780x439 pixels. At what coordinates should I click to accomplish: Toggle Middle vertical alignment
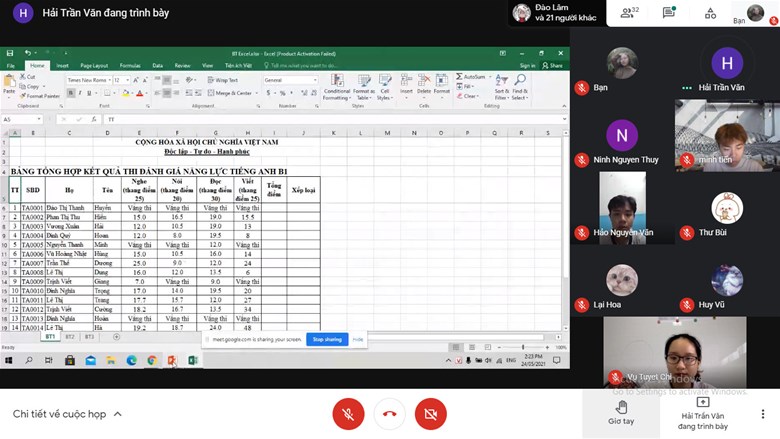(166, 80)
